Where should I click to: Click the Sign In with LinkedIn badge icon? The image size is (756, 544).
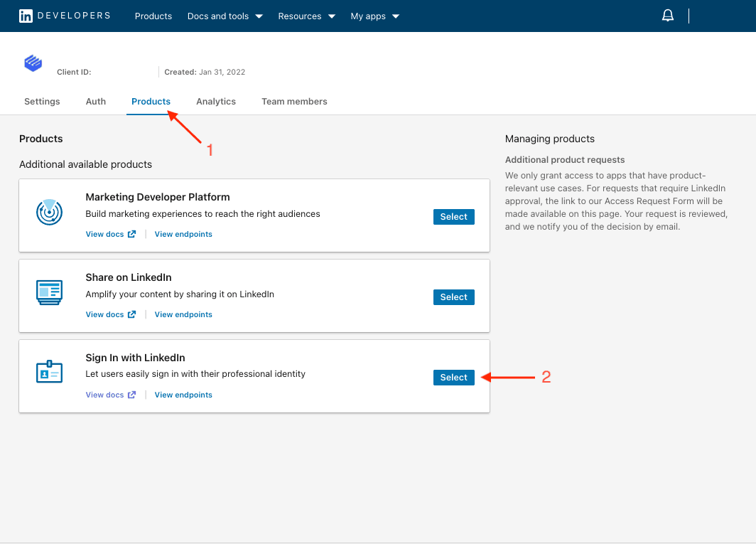pyautogui.click(x=49, y=371)
